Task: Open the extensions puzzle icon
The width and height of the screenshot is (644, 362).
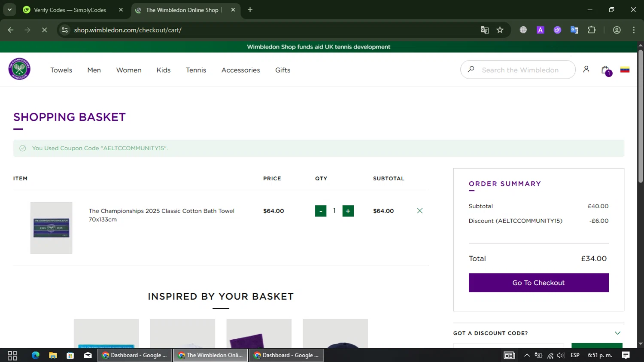Action: (592, 30)
